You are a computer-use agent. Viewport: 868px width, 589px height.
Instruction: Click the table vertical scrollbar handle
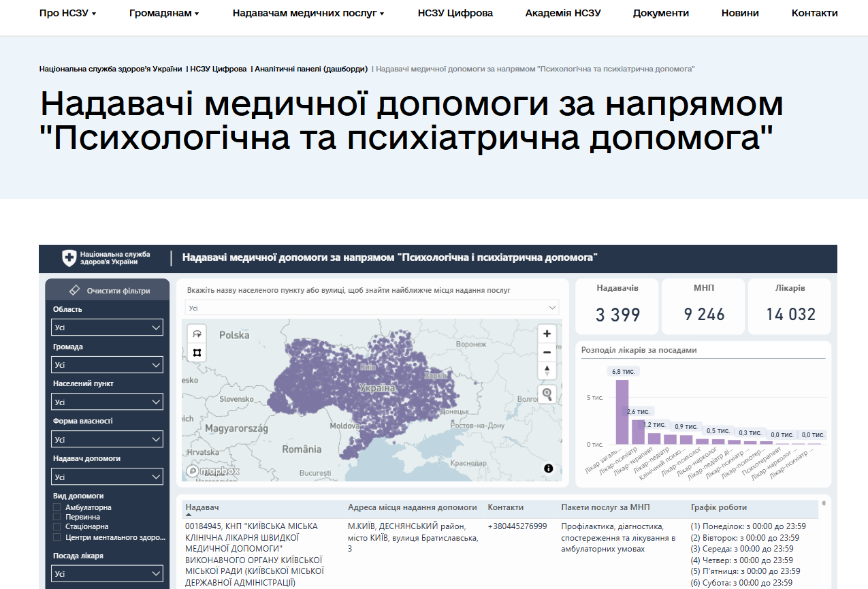click(824, 503)
